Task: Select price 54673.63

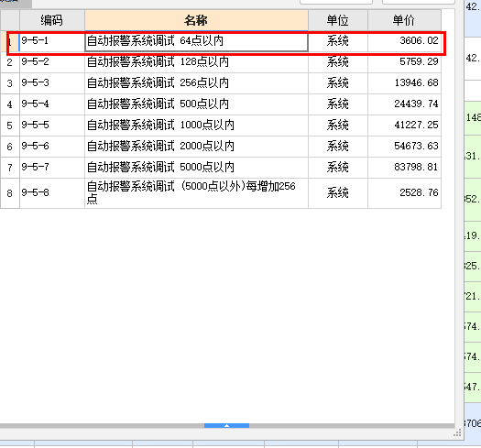Action: click(404, 147)
